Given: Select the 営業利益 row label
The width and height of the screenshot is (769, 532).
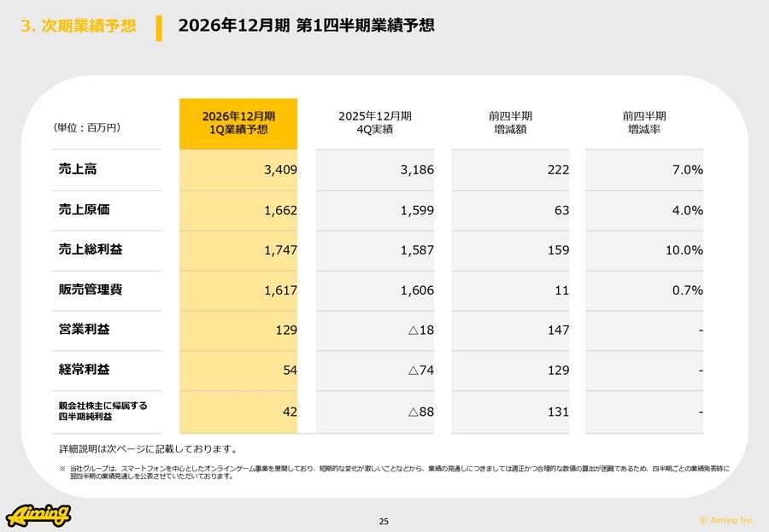Looking at the screenshot, I should [85, 330].
